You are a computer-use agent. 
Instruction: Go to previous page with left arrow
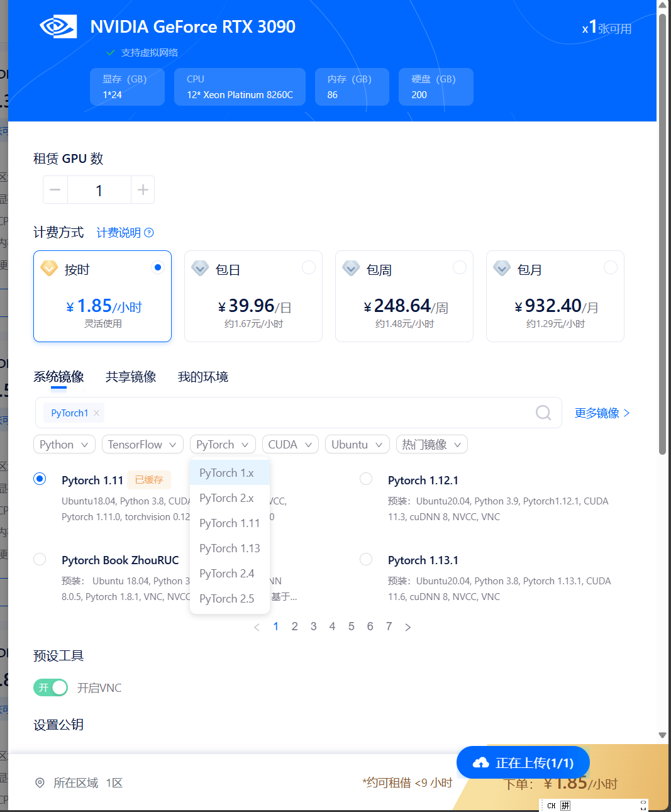click(257, 627)
